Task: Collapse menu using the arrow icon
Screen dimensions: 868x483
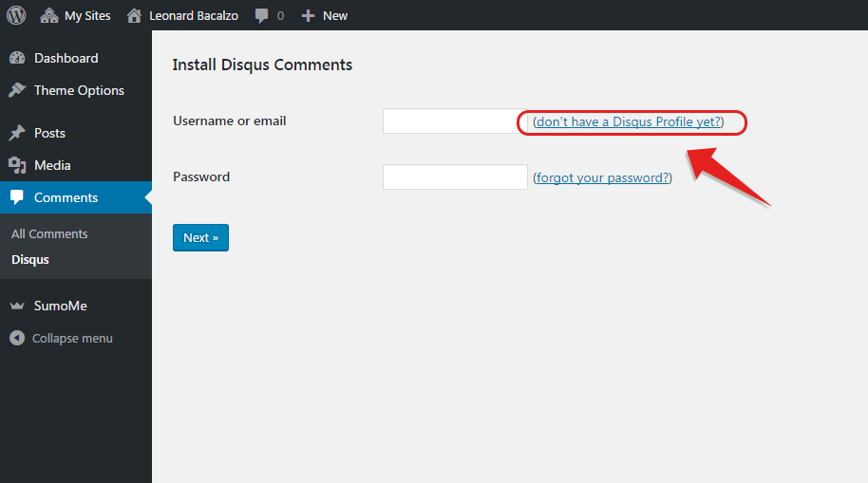Action: coord(17,338)
